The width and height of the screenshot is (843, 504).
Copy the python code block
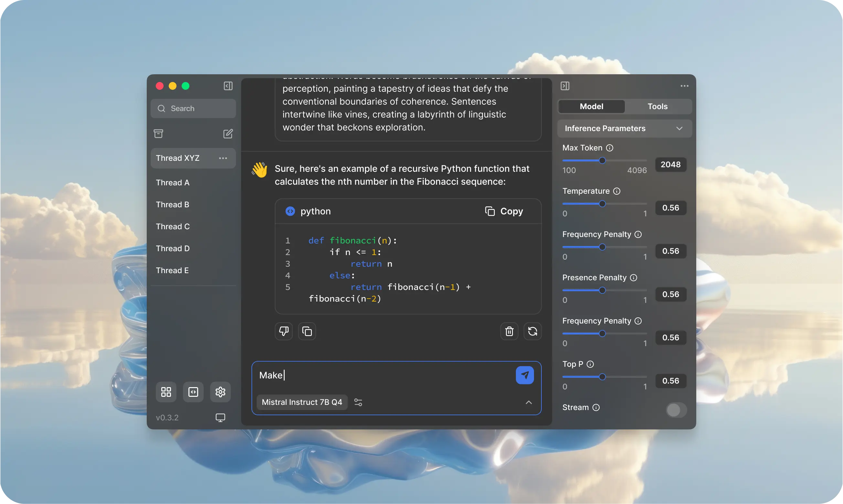pyautogui.click(x=504, y=211)
